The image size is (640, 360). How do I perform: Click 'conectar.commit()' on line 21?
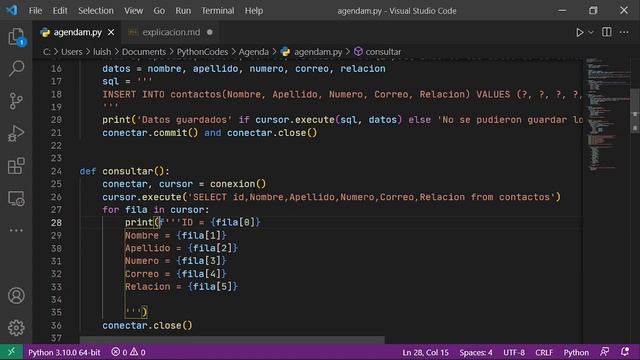pyautogui.click(x=150, y=133)
